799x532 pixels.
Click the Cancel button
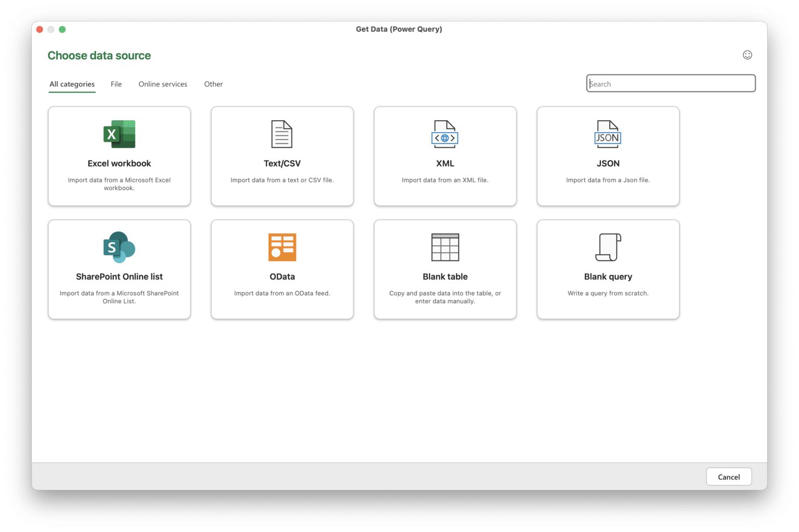coord(728,476)
